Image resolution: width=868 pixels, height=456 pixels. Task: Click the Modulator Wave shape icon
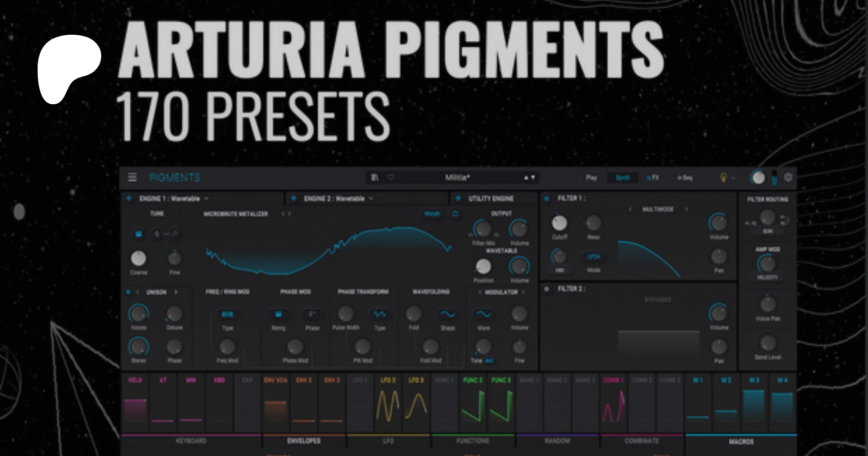[483, 315]
